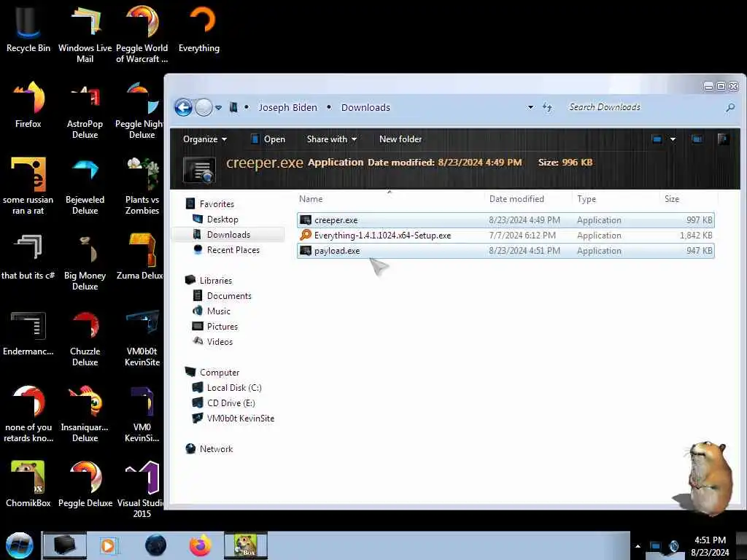Select Plants vs Zombies desktop icon
The image size is (747, 560).
click(142, 186)
